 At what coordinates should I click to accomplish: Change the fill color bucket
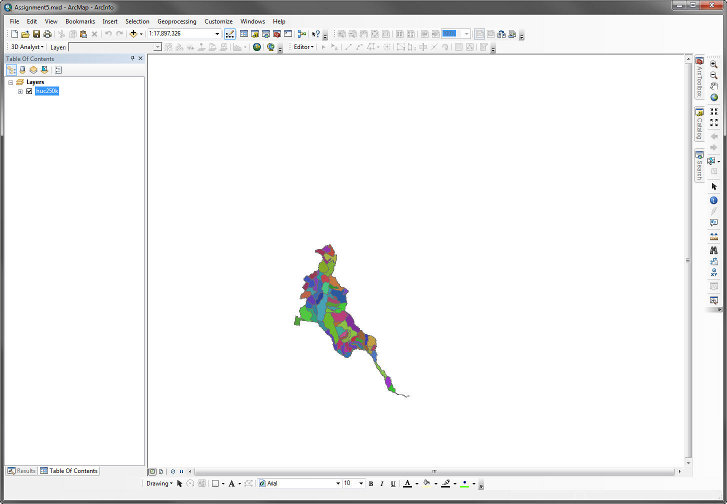point(427,484)
